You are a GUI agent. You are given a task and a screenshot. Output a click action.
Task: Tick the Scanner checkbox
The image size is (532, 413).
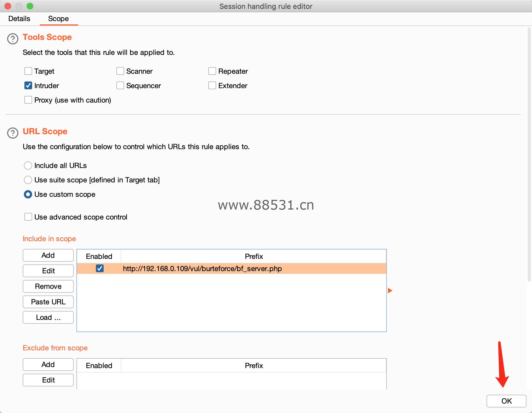click(120, 71)
